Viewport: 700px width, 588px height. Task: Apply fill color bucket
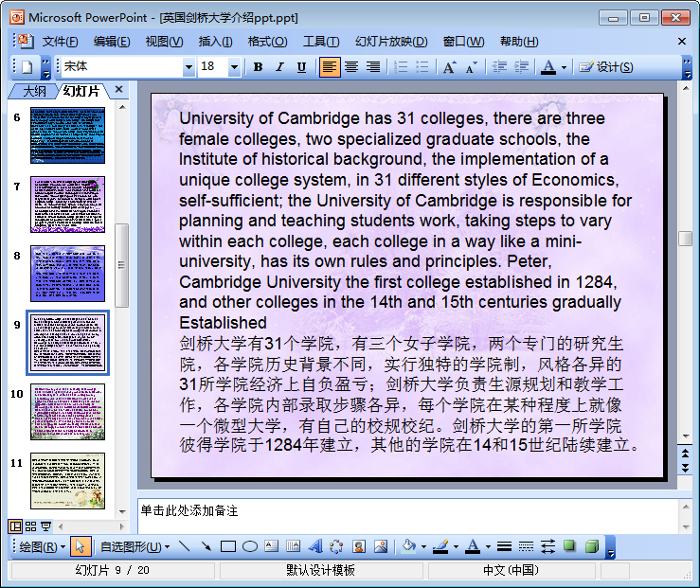(x=408, y=546)
